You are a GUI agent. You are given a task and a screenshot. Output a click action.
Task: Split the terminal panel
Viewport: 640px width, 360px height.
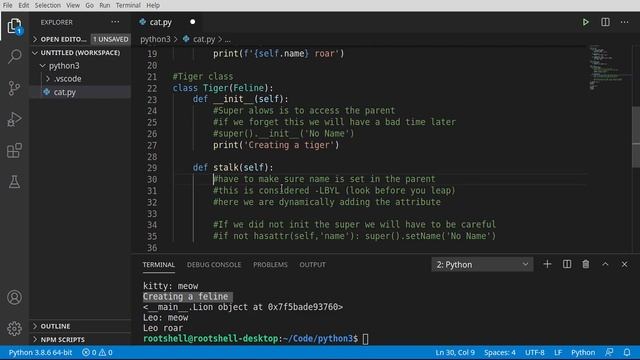pos(567,264)
